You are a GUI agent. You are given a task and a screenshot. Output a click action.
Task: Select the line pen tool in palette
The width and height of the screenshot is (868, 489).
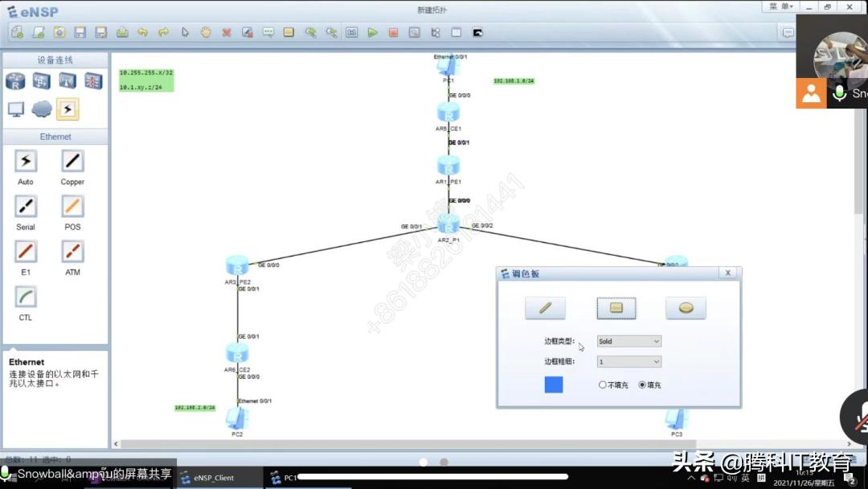click(x=545, y=308)
